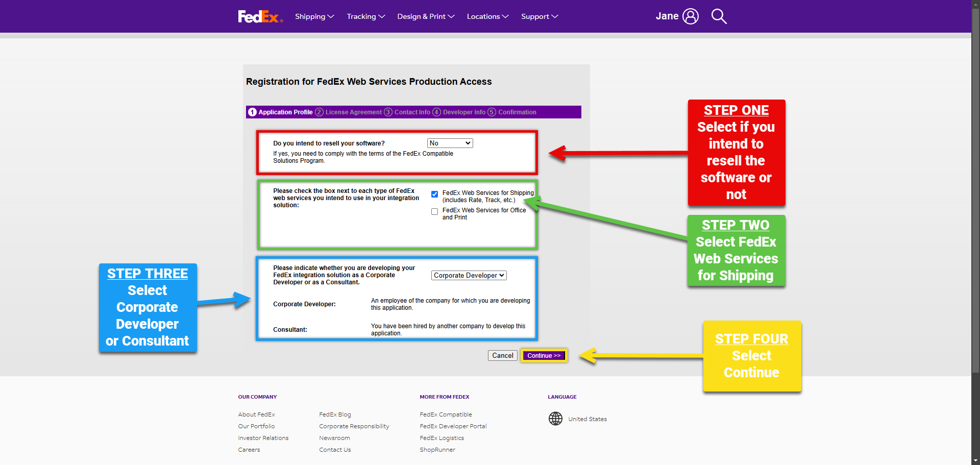
Task: Expand the Tracking menu
Action: pos(366,16)
